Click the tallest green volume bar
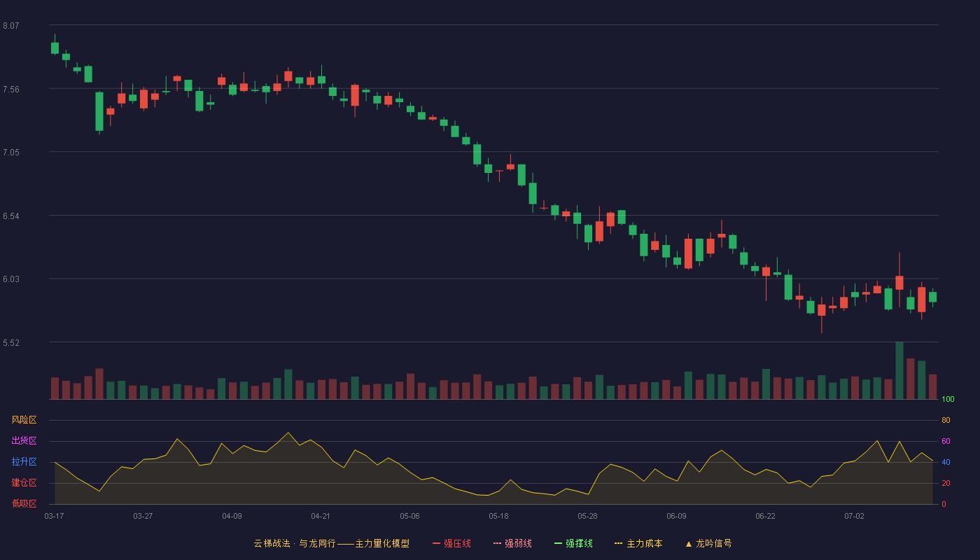Viewport: 980px width, 560px height. point(899,370)
